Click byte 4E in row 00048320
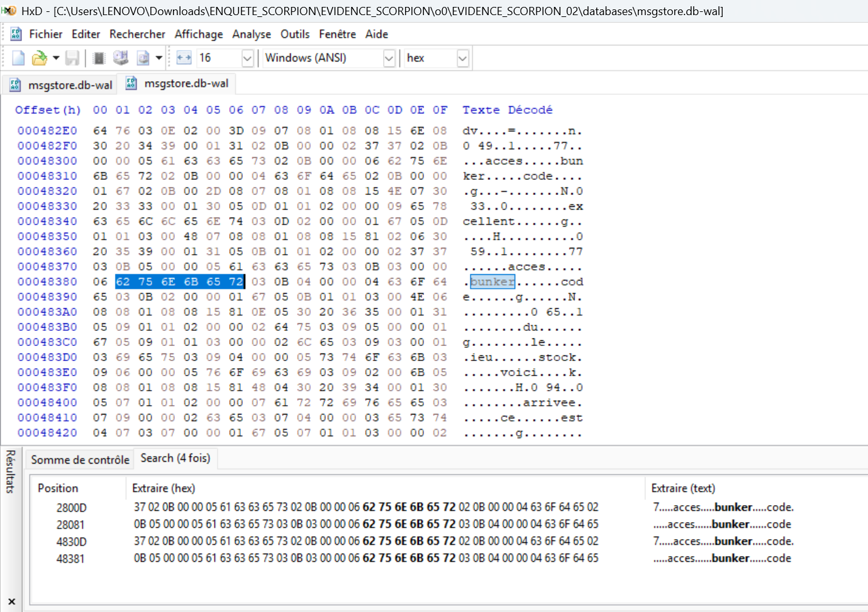 click(x=394, y=191)
